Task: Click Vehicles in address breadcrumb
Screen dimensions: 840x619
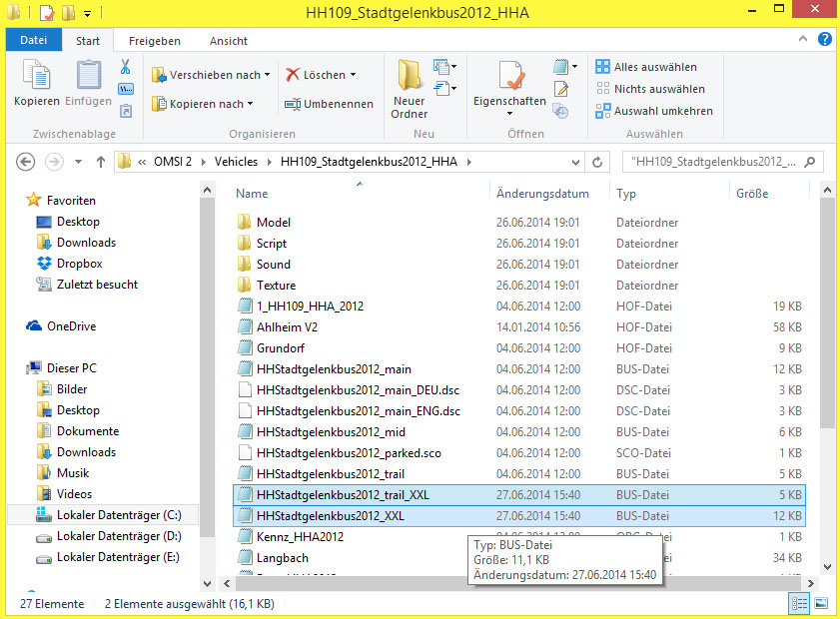Action: click(236, 162)
